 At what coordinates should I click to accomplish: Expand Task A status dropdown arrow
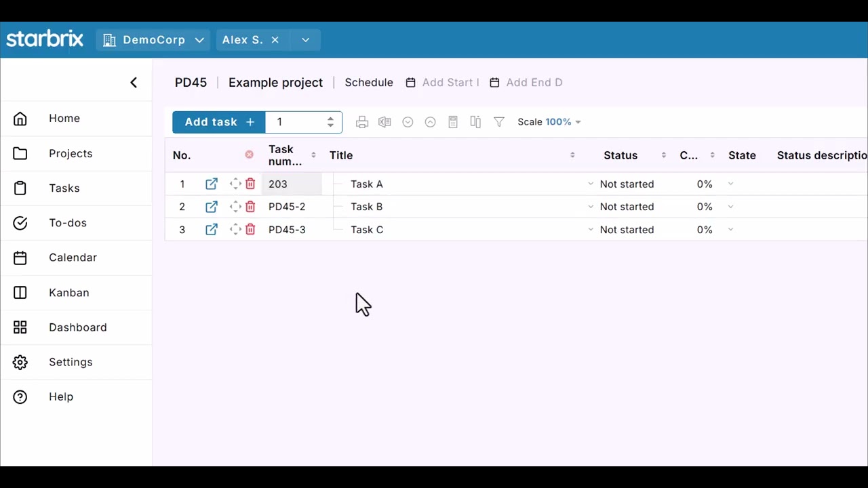(591, 184)
